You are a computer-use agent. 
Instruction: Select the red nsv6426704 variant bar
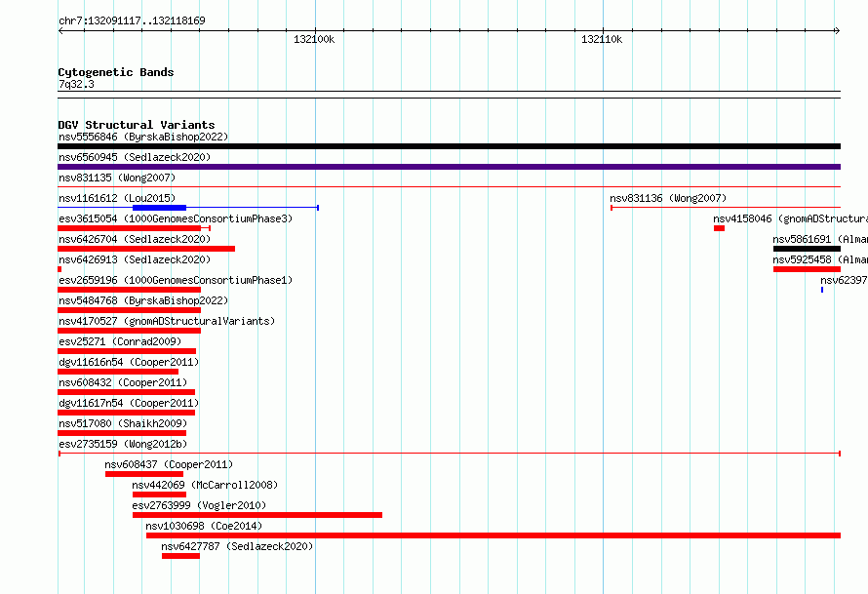coord(146,249)
